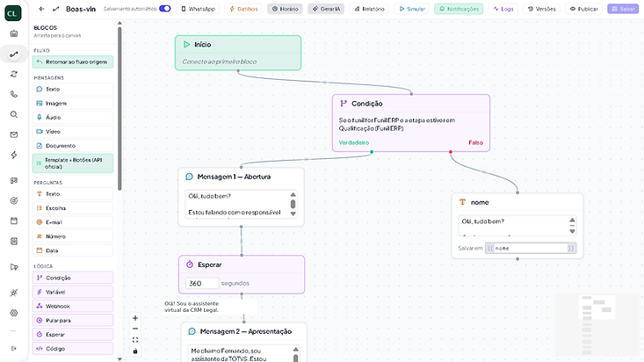Open the envelope mail sidebar icon

pos(14,134)
